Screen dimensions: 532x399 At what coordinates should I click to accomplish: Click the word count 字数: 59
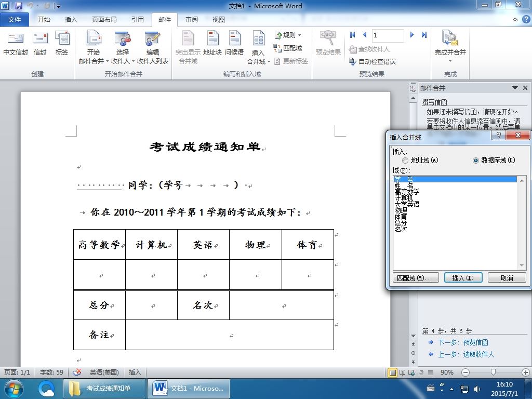51,372
